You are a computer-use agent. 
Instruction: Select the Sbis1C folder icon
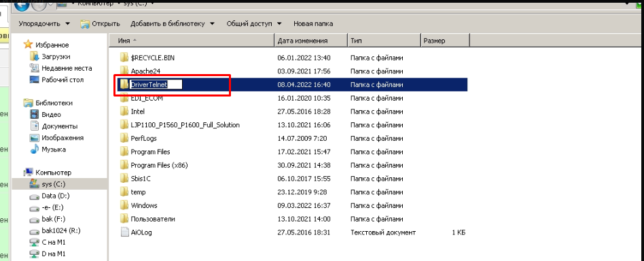(x=124, y=178)
